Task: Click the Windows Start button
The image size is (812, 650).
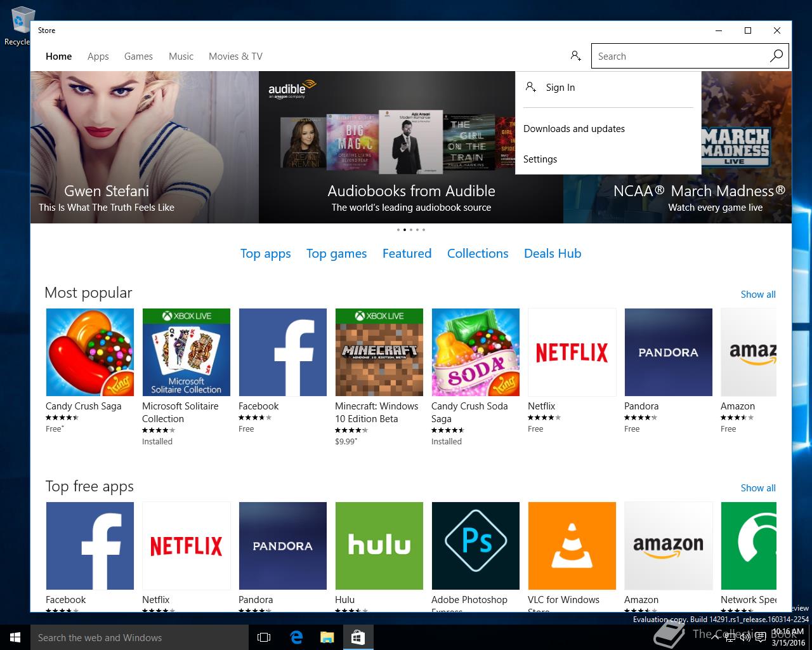Action: pos(15,637)
